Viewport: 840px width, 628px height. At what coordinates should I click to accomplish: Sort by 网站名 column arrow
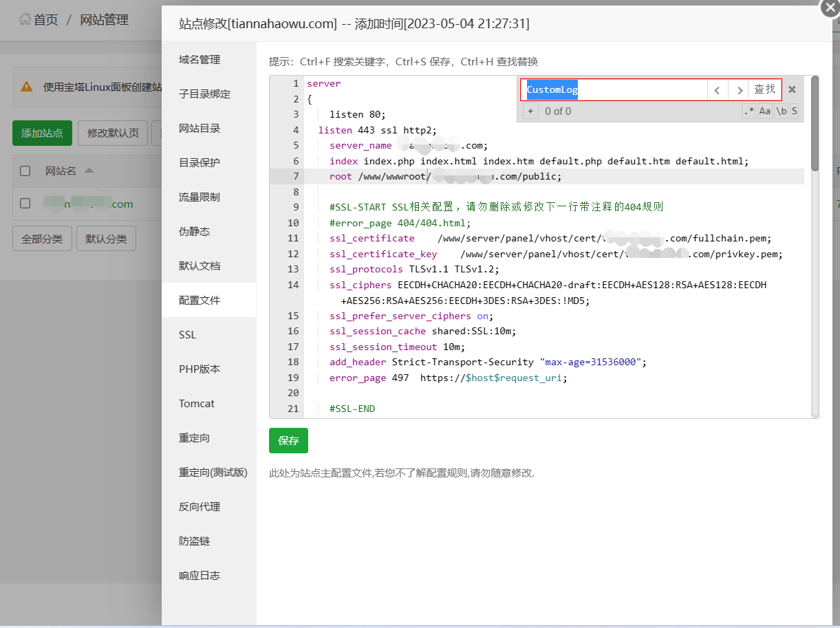tap(89, 171)
